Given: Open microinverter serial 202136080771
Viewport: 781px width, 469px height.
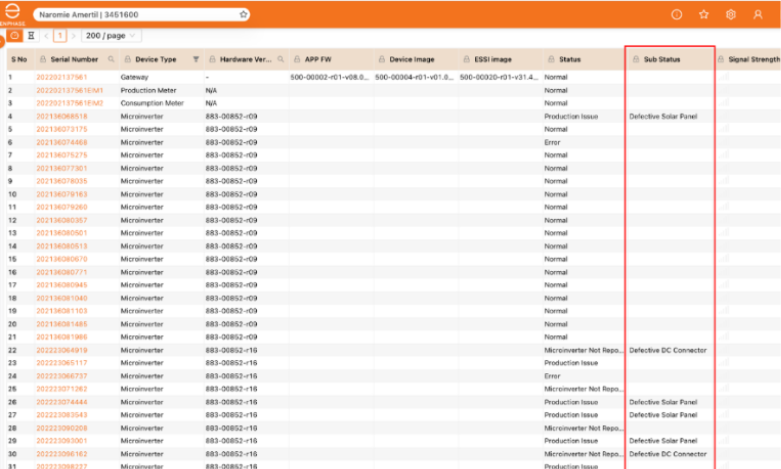Looking at the screenshot, I should click(x=62, y=272).
